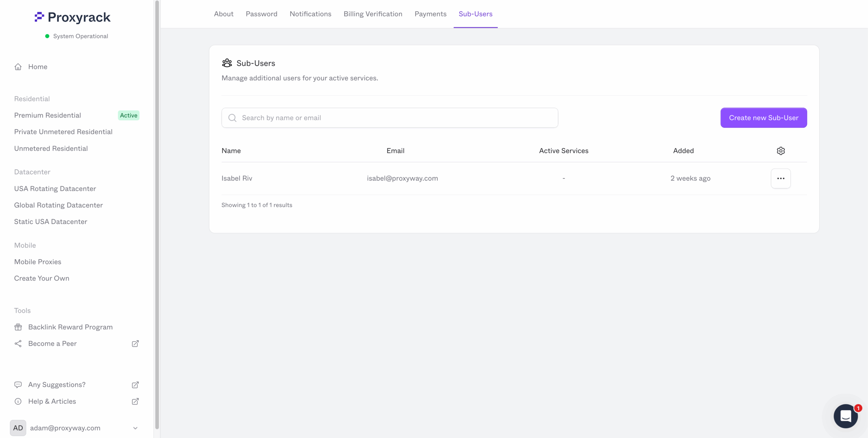Click the Proxyrack logo icon
This screenshot has height=438, width=868.
coord(39,17)
